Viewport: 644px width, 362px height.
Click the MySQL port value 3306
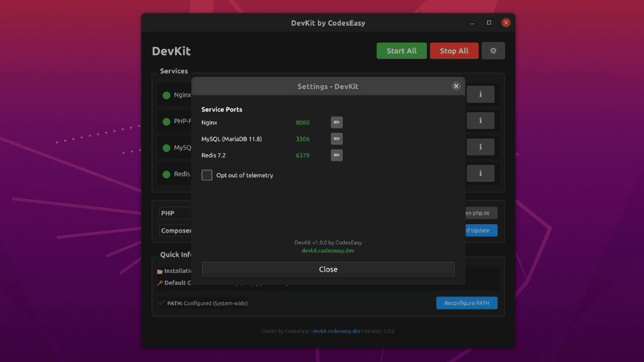(x=303, y=139)
